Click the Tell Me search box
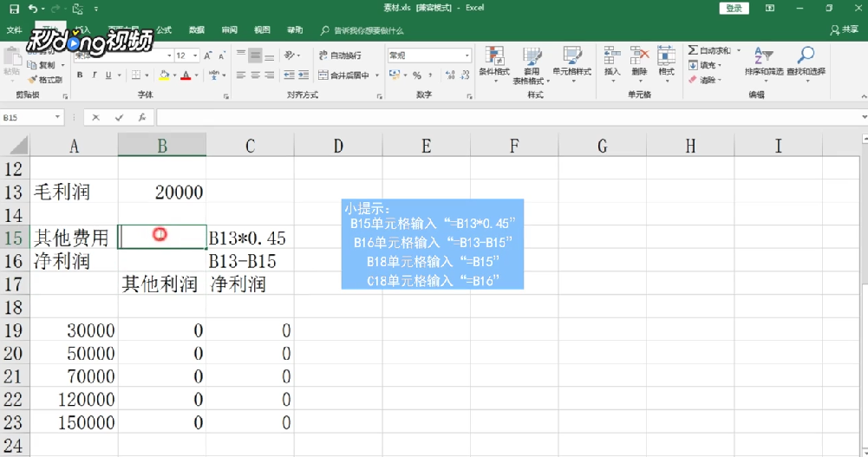868x457 pixels. point(362,30)
